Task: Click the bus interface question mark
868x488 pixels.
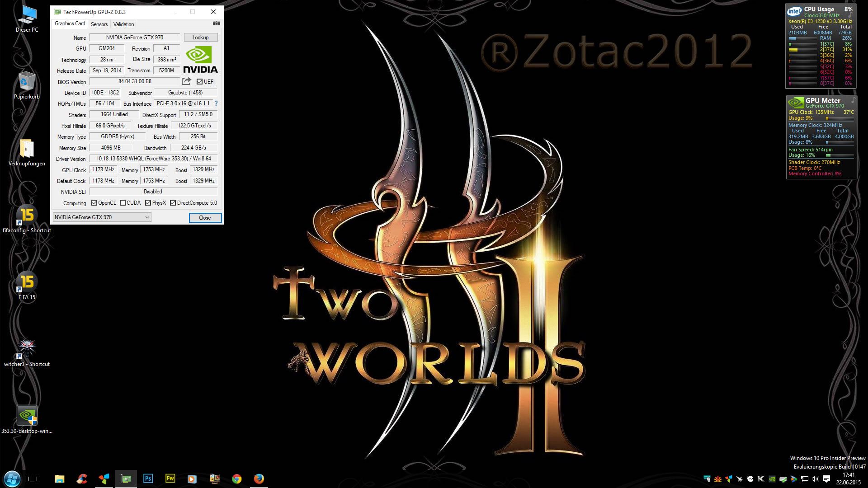Action: pos(216,103)
